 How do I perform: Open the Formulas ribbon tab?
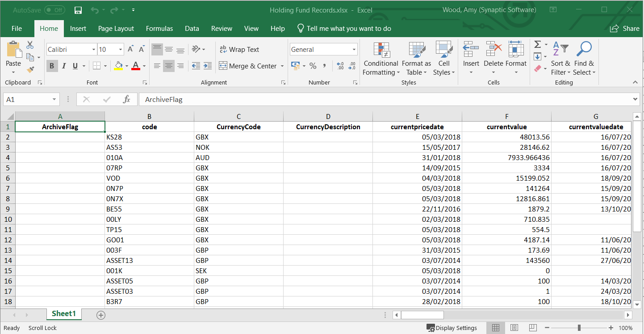[159, 28]
